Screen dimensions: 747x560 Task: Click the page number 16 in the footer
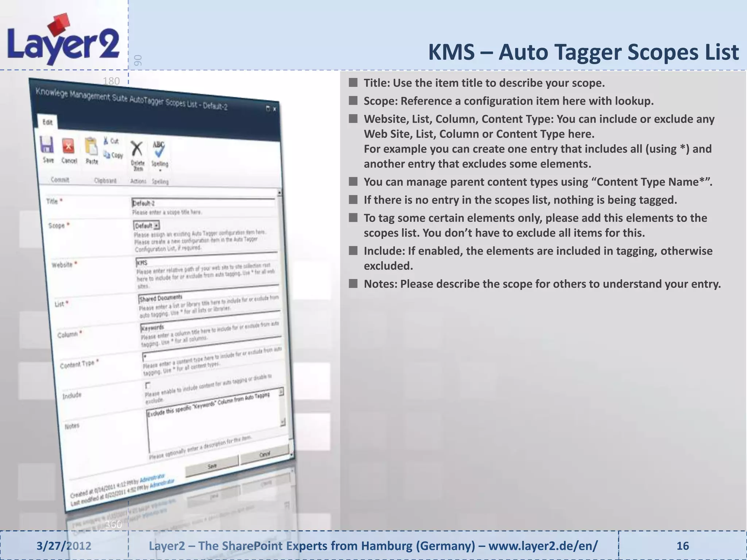pyautogui.click(x=682, y=546)
